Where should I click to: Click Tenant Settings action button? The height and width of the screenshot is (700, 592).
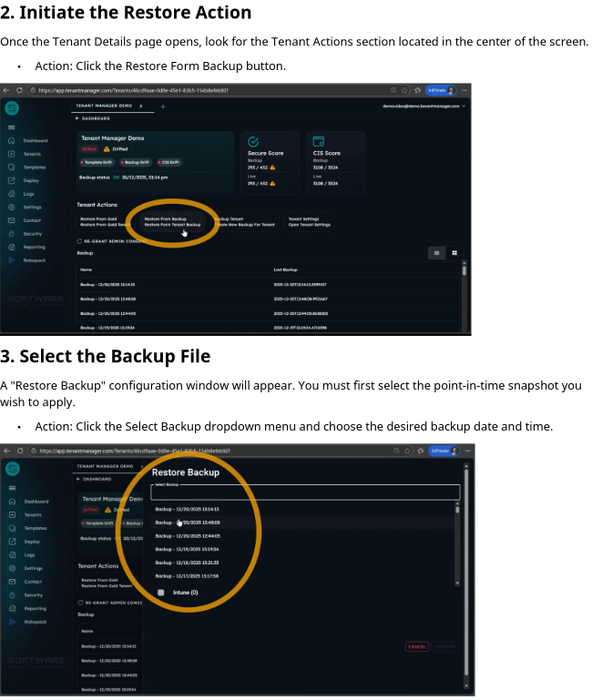coord(310,221)
